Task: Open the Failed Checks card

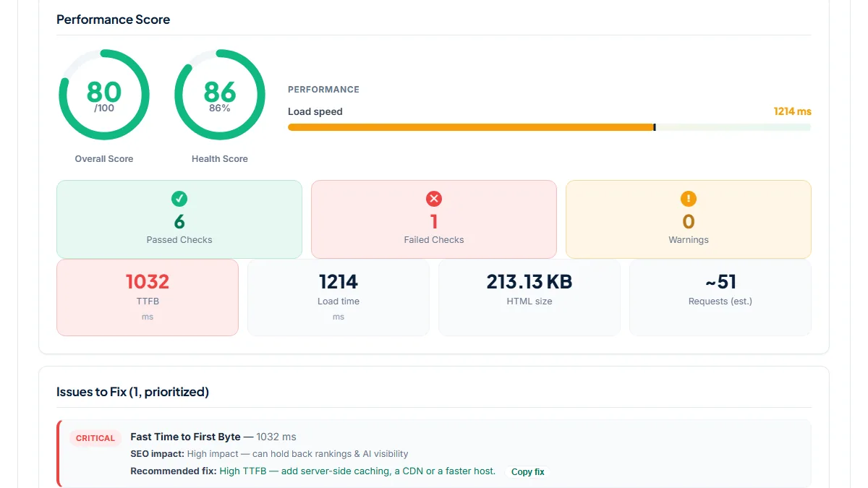Action: click(434, 219)
